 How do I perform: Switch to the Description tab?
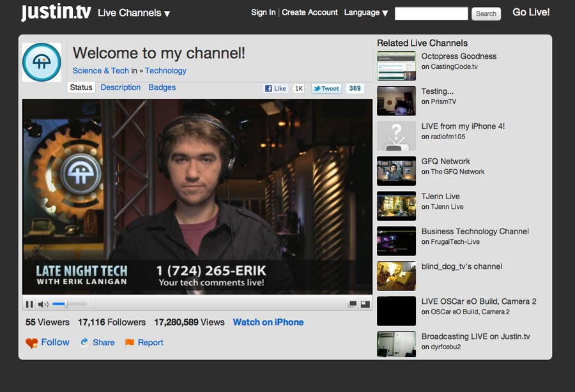121,87
